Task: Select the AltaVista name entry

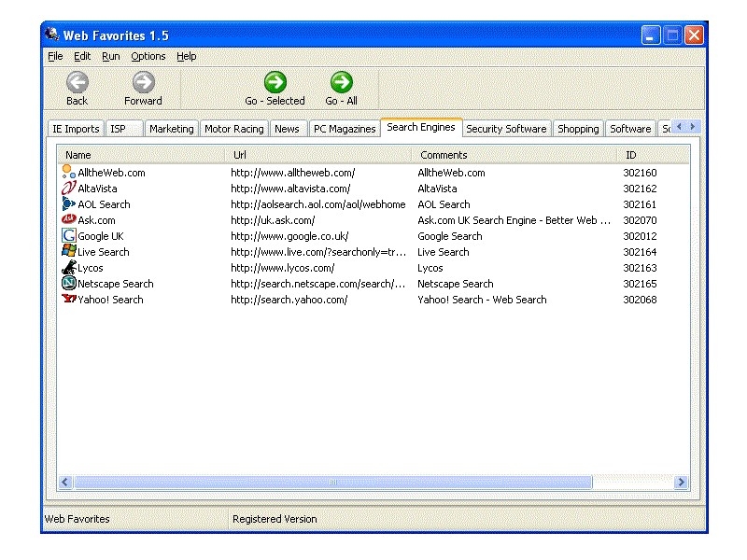Action: 97,189
